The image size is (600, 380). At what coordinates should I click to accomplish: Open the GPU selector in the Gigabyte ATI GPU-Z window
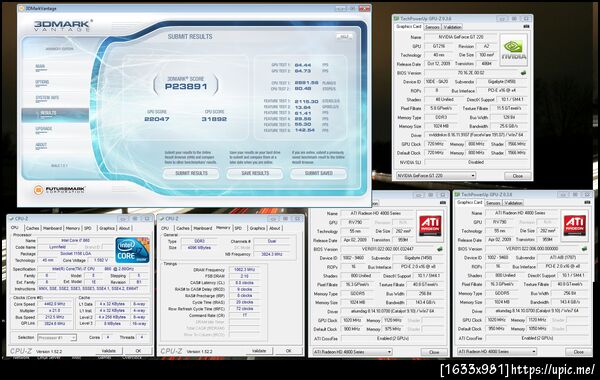click(352, 352)
